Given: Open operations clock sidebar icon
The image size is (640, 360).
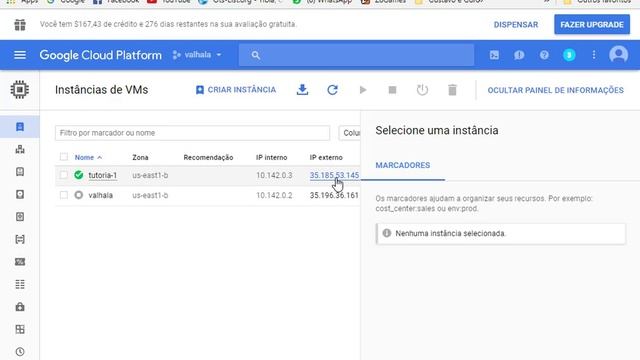Looking at the screenshot, I should click(x=20, y=351).
